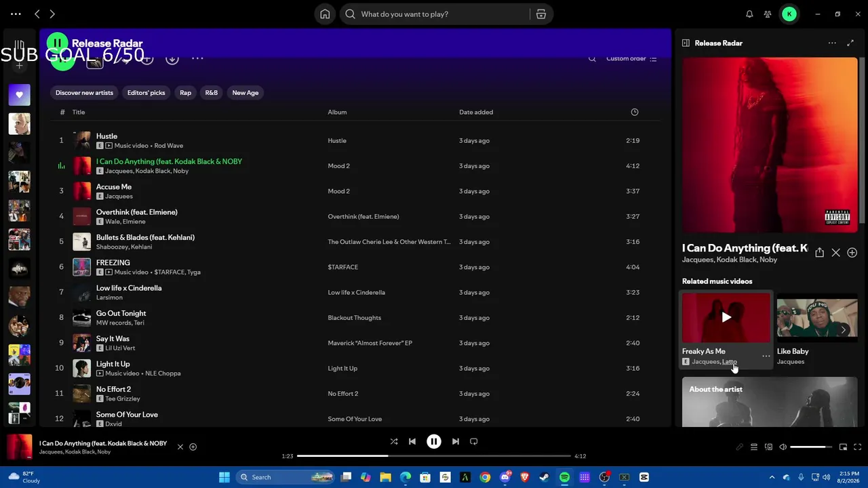Image resolution: width=868 pixels, height=488 pixels.
Task: Open Steam from the Windows taskbar
Action: pyautogui.click(x=545, y=477)
